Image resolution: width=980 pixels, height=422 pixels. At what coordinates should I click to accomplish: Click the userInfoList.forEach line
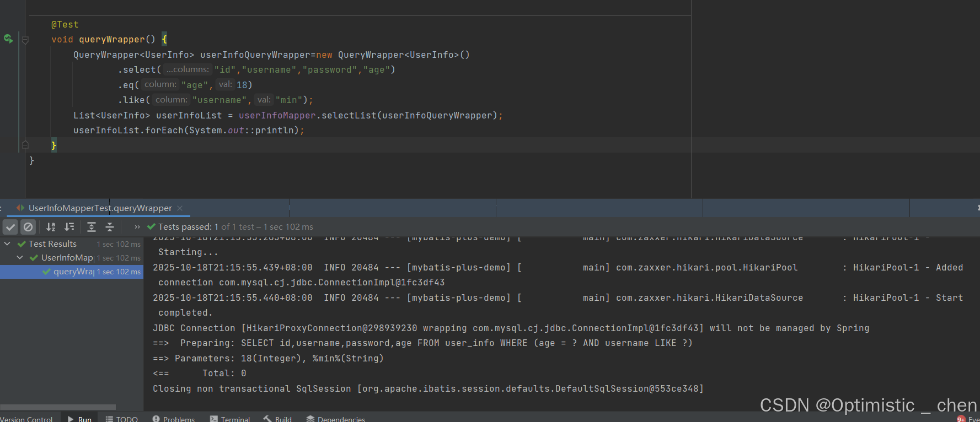click(x=189, y=131)
